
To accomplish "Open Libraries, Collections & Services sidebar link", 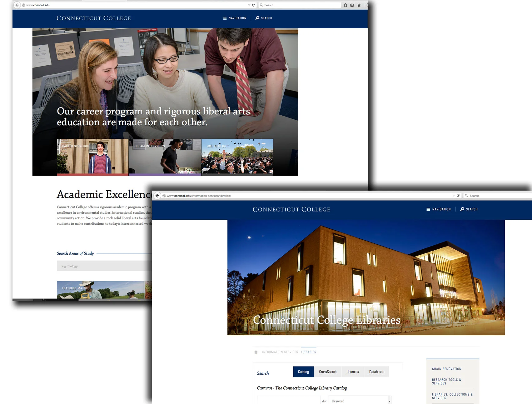I will pos(452,396).
